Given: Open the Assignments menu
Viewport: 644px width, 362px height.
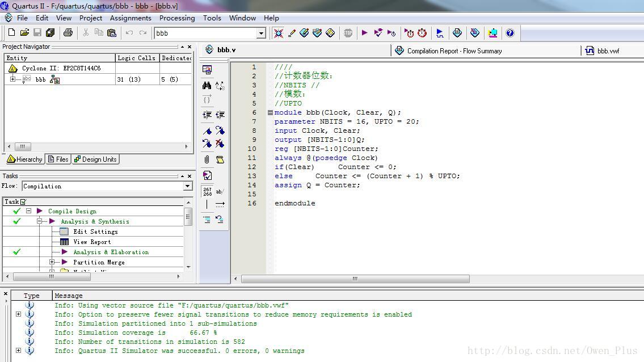Looking at the screenshot, I should 131,18.
